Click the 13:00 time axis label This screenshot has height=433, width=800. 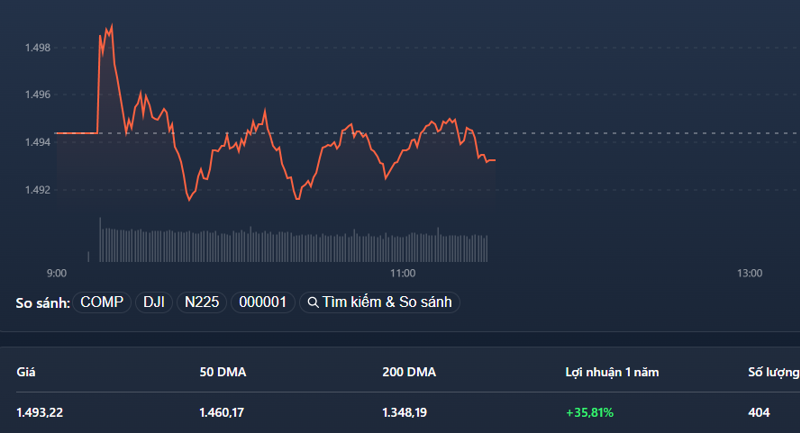point(749,273)
